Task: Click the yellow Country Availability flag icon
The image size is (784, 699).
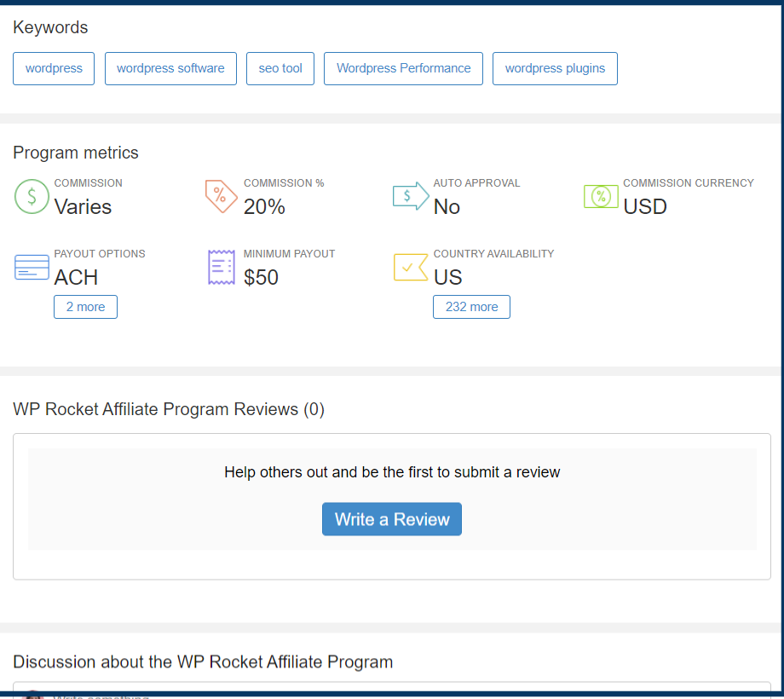Action: (x=411, y=267)
